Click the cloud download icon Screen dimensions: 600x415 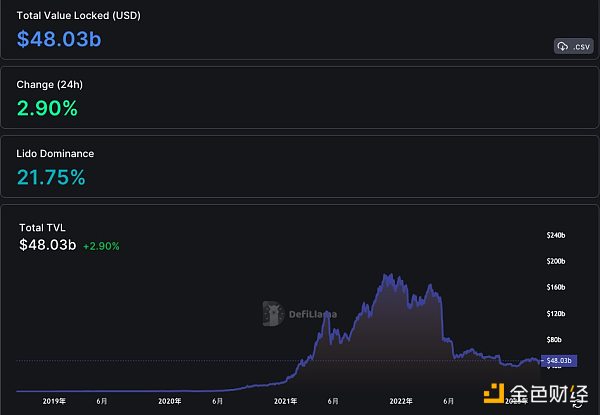(562, 46)
